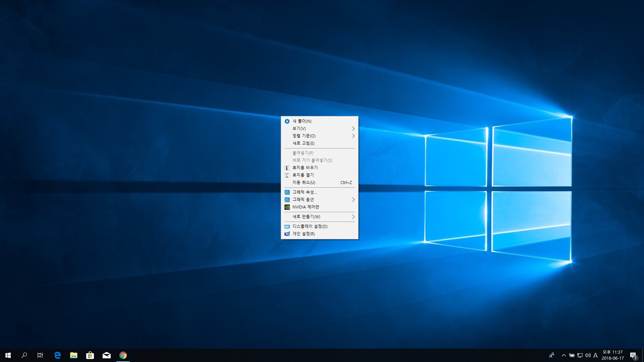Show hidden system tray icons
Image resolution: width=644 pixels, height=362 pixels.
pyautogui.click(x=564, y=355)
